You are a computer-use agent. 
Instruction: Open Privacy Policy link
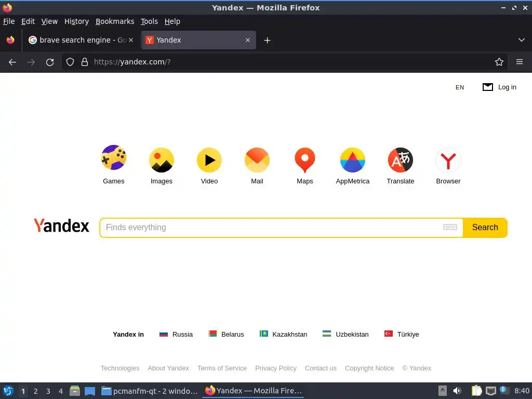coord(276,368)
